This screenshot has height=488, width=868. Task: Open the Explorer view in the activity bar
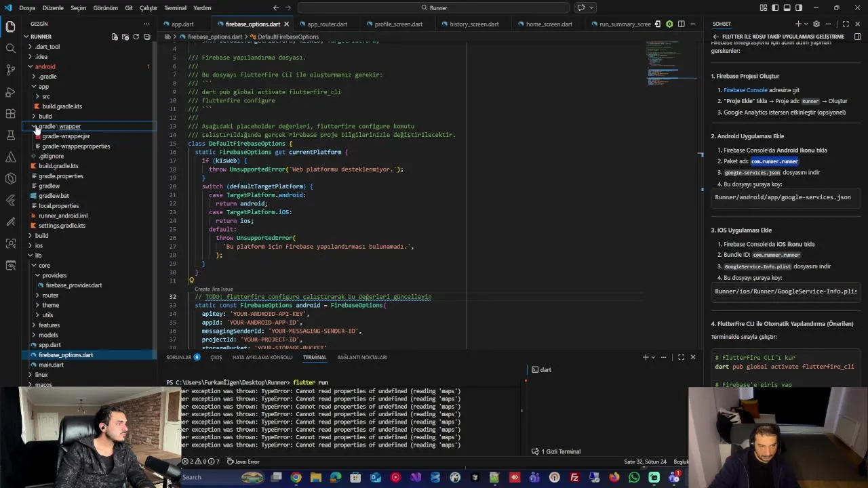[x=10, y=27]
